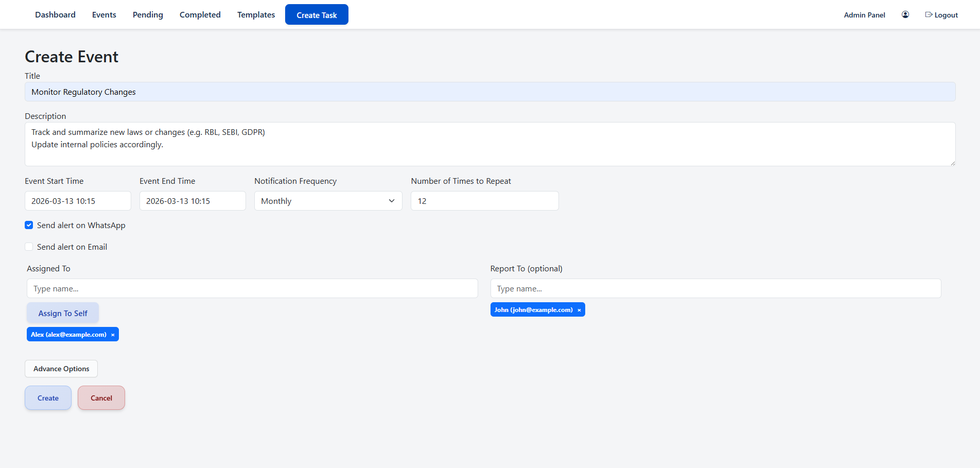Focus the Number of Times to Repeat field

pos(484,201)
